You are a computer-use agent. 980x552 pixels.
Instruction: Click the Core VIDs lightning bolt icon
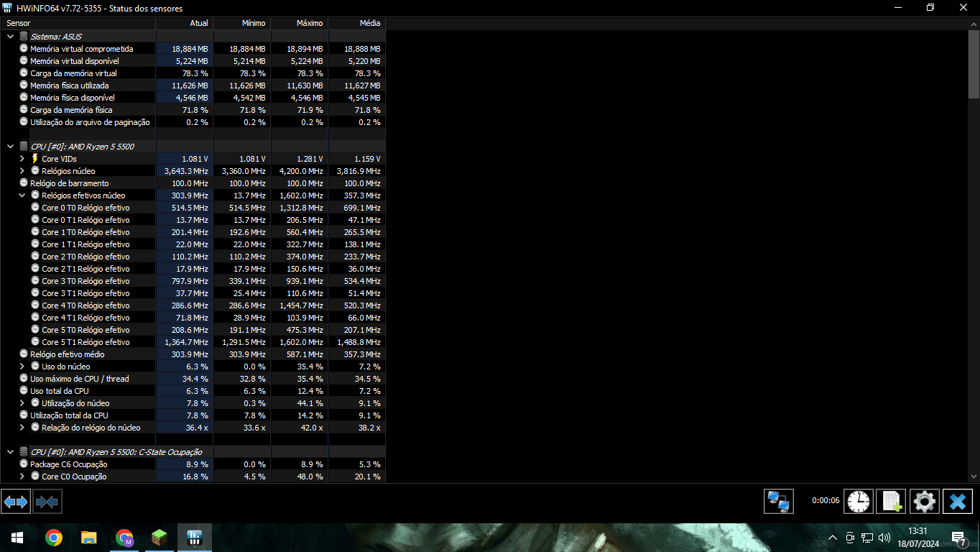click(34, 159)
